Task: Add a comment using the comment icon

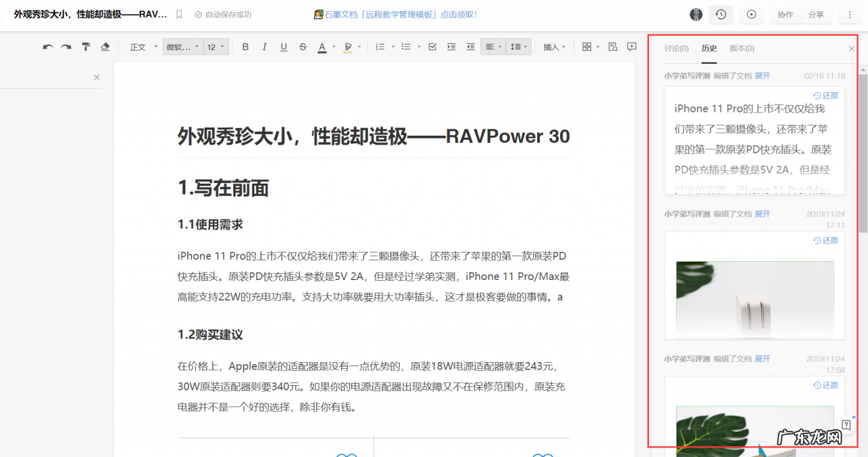Action: point(631,46)
